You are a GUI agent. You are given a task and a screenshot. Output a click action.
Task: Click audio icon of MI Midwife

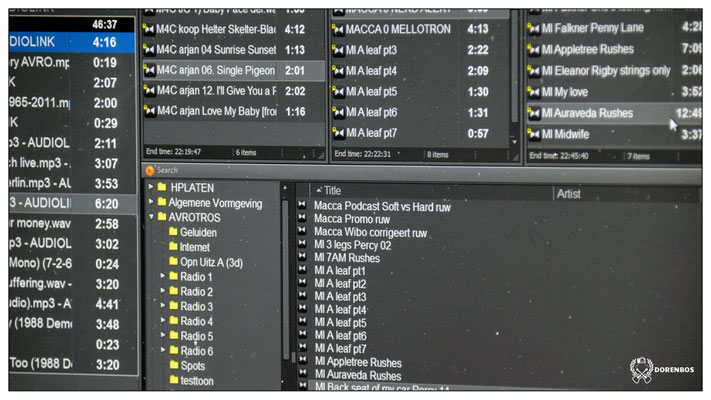pos(534,134)
